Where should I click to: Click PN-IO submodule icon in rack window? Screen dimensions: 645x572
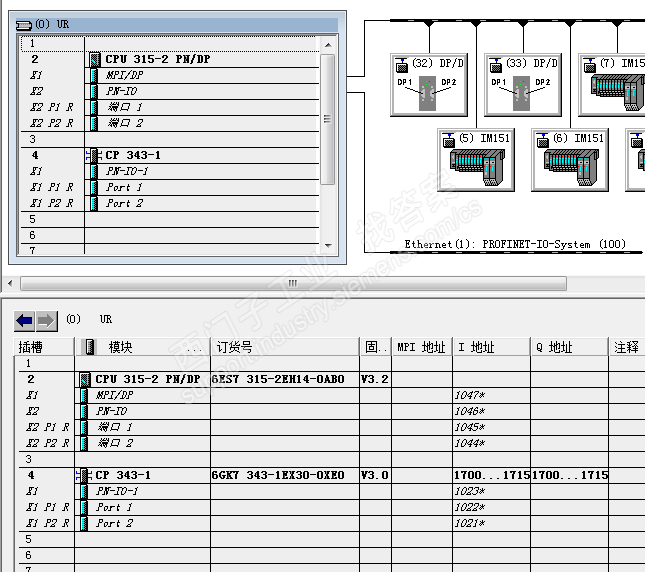(x=94, y=91)
